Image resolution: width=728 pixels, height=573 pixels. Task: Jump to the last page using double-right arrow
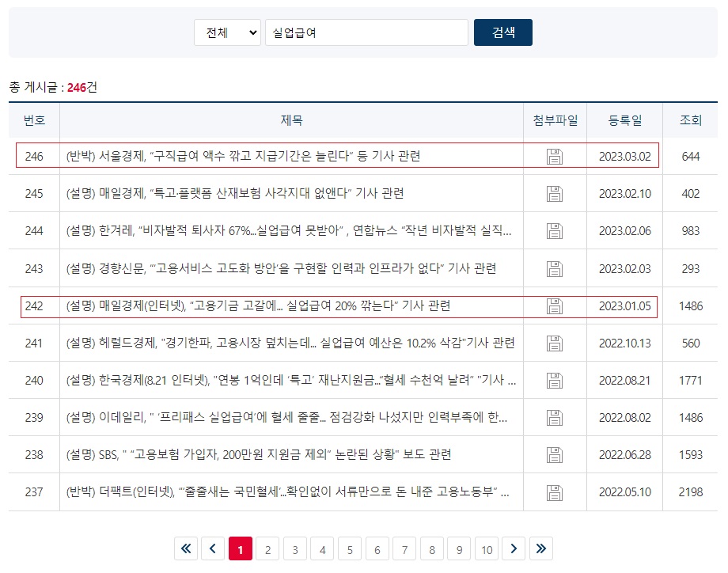point(541,548)
